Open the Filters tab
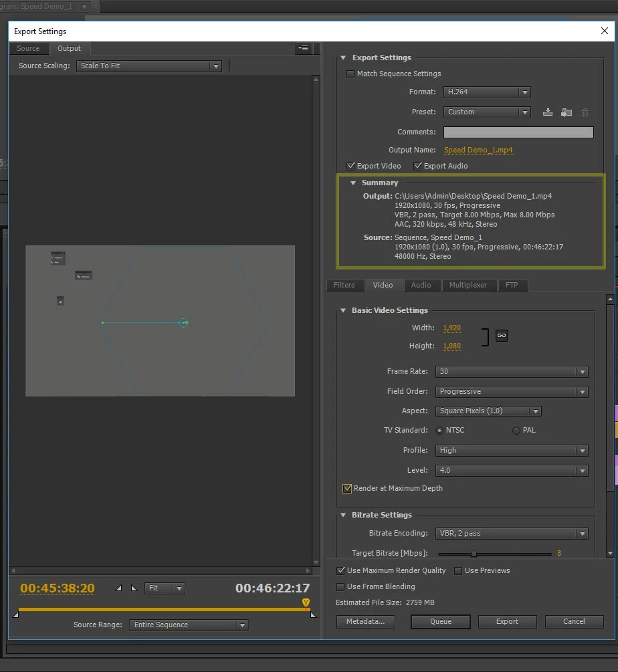 click(344, 285)
